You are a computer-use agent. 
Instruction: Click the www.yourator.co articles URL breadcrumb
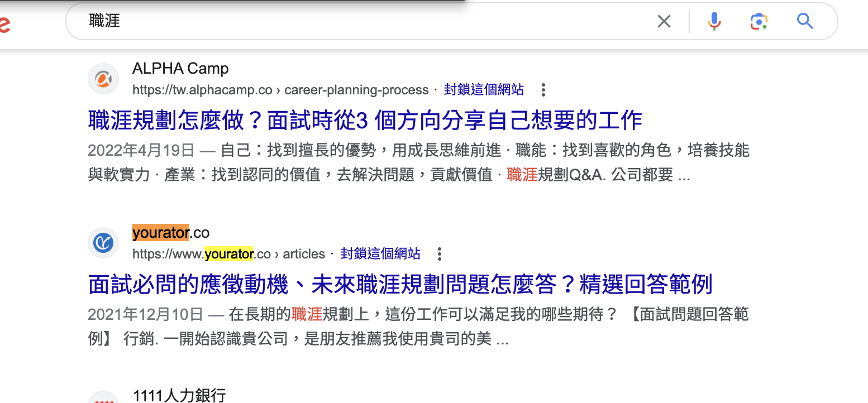pyautogui.click(x=228, y=254)
